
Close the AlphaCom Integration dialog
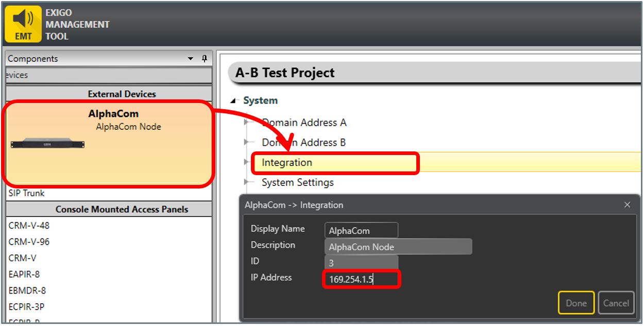pyautogui.click(x=627, y=205)
